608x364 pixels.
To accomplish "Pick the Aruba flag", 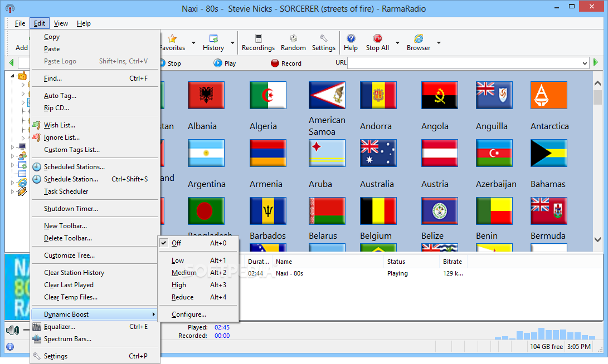I will (327, 153).
